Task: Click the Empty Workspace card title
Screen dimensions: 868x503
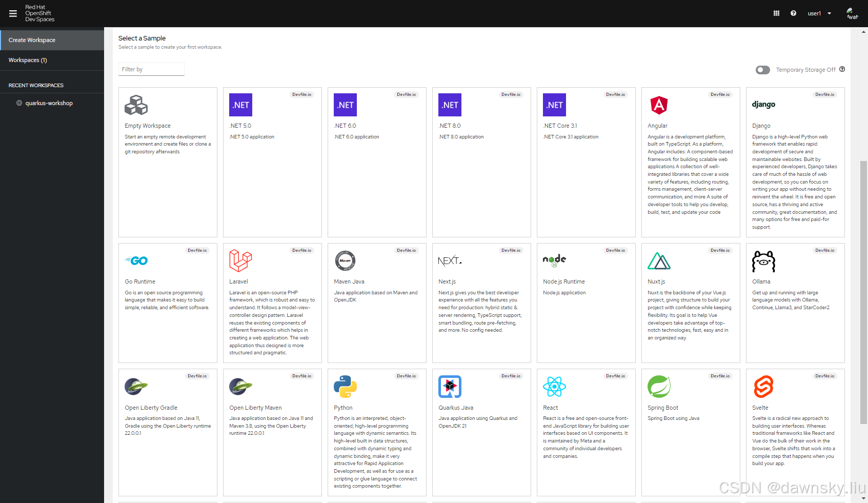Action: [x=148, y=126]
